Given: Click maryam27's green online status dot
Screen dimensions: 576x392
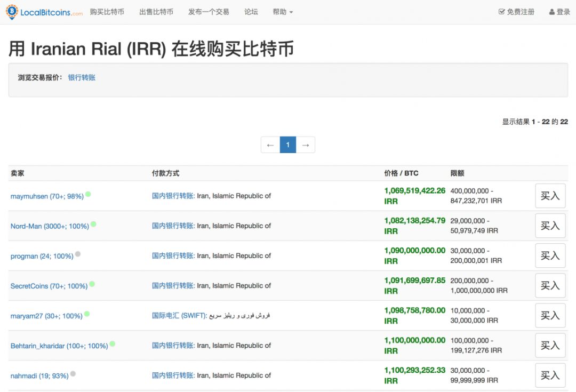Looking at the screenshot, I should pyautogui.click(x=87, y=314).
